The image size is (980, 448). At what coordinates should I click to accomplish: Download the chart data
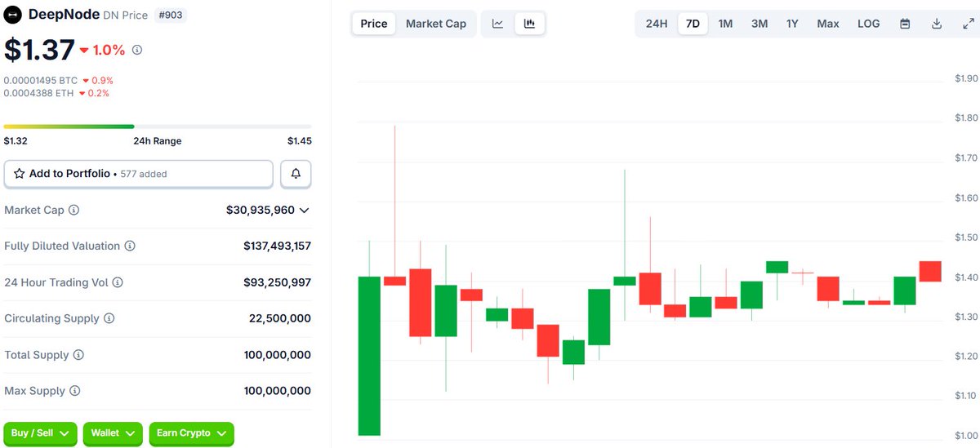937,24
